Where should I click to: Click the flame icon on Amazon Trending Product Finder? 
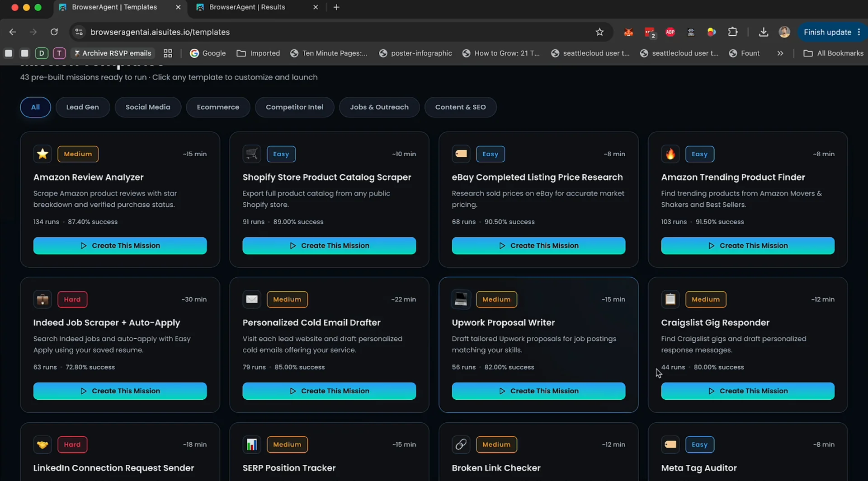(x=670, y=154)
